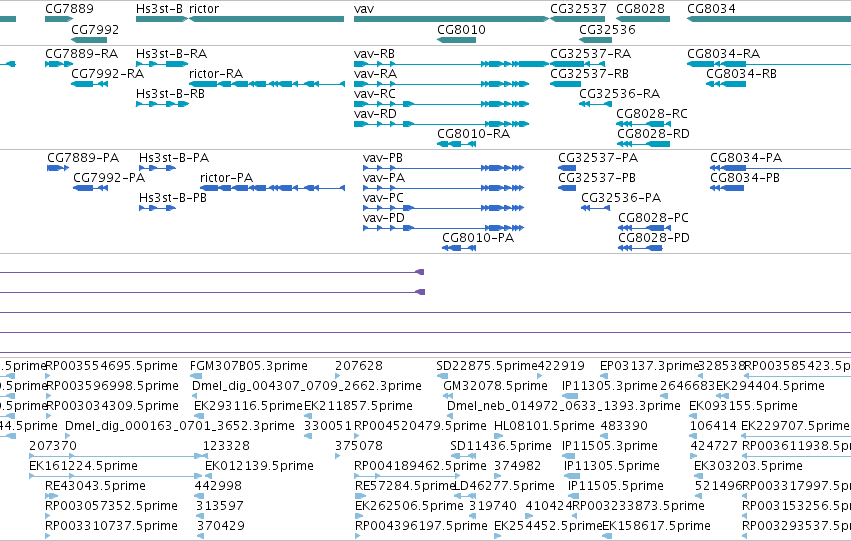Viewport: 851px width, 541px height.
Task: Click the vav-PB protein label
Action: [383, 158]
